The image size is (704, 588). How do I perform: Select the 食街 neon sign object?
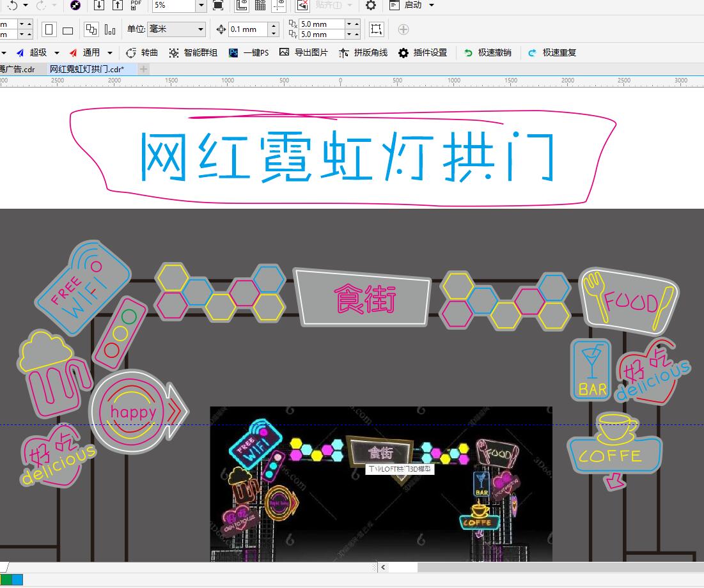pyautogui.click(x=363, y=297)
